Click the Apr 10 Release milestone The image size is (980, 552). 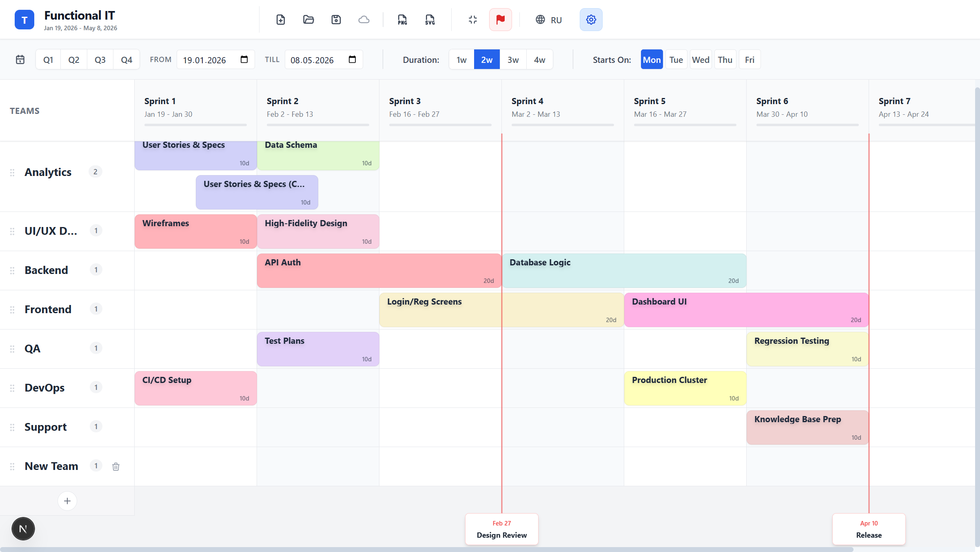pos(869,529)
